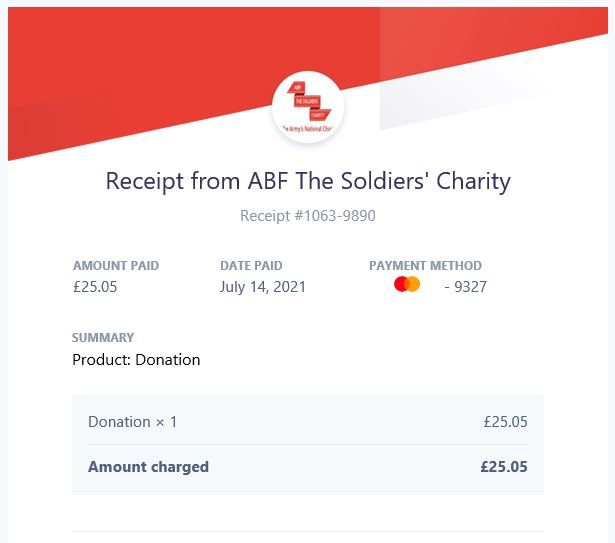This screenshot has width=615, height=543.
Task: Click the ABF Soldiers' Charity round logo
Action: (308, 107)
